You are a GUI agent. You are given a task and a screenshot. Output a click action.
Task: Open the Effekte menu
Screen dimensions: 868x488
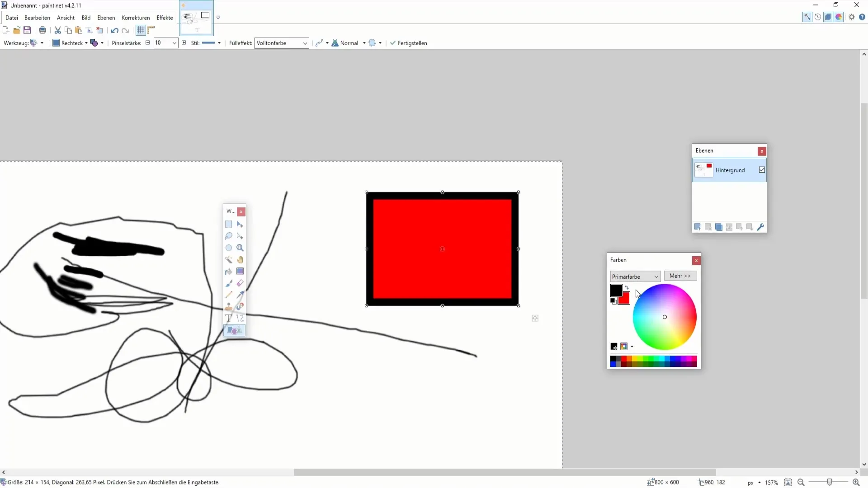click(x=164, y=17)
